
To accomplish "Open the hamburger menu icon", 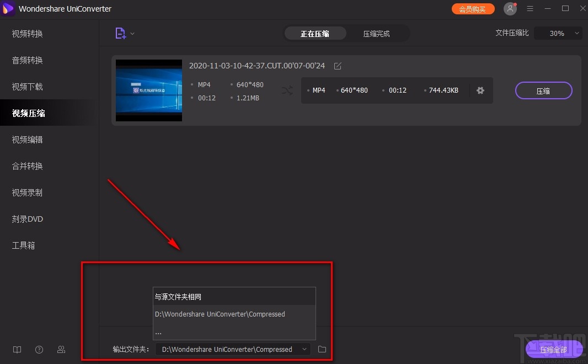I will pos(530,8).
